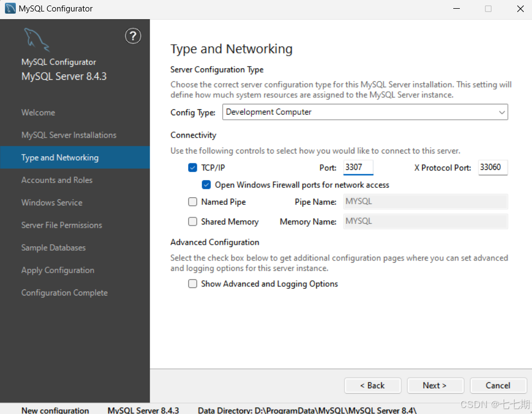Image resolution: width=532 pixels, height=414 pixels.
Task: Click the Port field showing 3307
Action: (x=358, y=167)
